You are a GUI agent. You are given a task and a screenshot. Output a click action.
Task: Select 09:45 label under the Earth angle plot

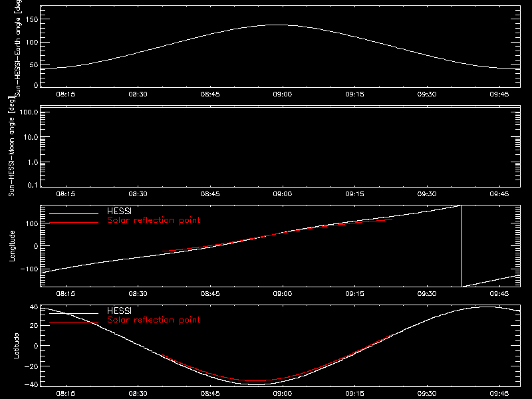499,94
